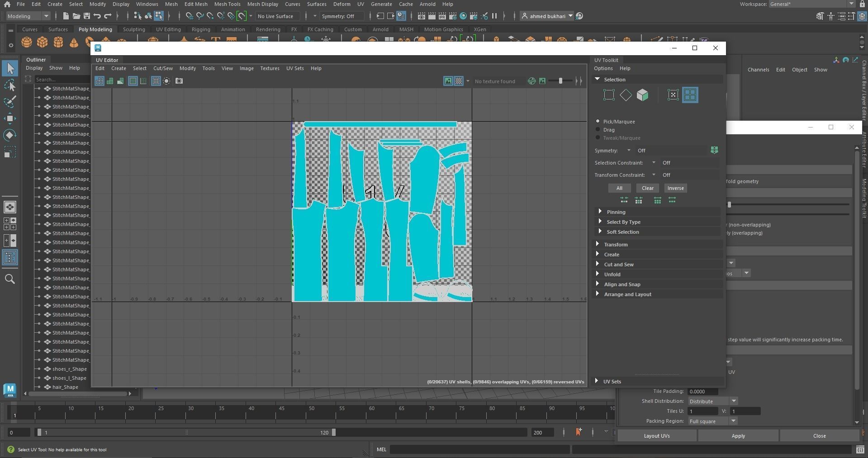This screenshot has width=868, height=458.
Task: Switch to the Sculpting shelf tab
Action: click(134, 29)
